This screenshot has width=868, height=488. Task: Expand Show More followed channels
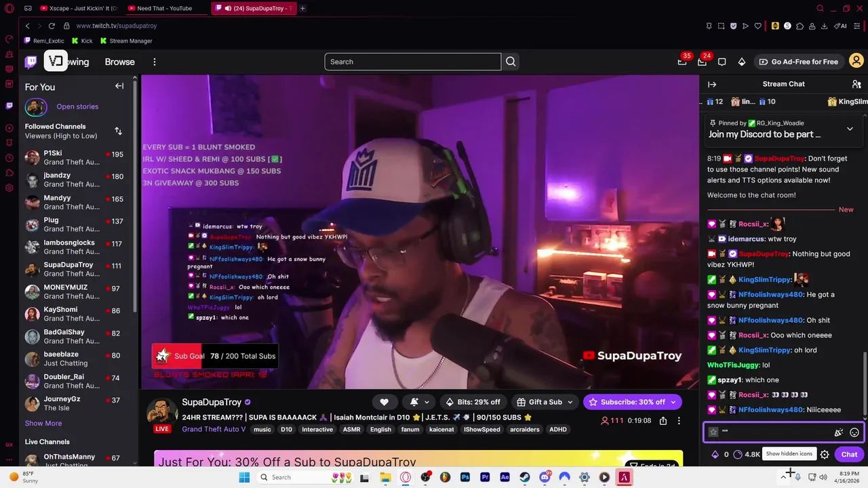coord(43,423)
